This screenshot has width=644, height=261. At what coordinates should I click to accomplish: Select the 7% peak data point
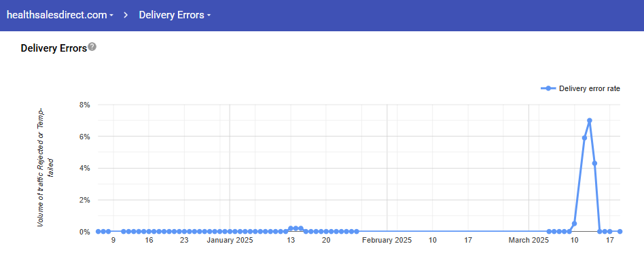(590, 120)
